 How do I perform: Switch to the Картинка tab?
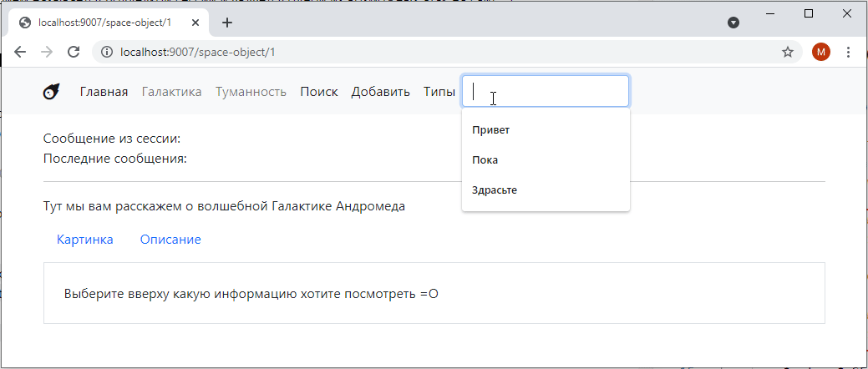[85, 240]
